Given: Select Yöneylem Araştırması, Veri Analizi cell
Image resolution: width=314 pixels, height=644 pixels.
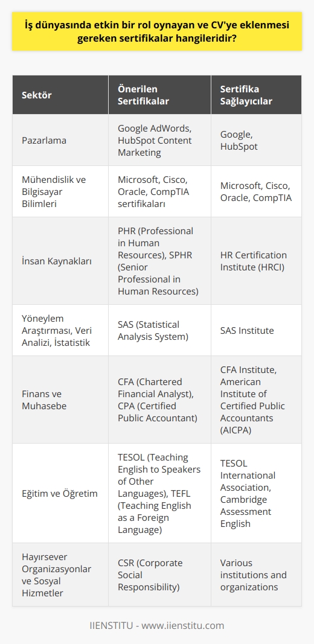Looking at the screenshot, I should (60, 330).
